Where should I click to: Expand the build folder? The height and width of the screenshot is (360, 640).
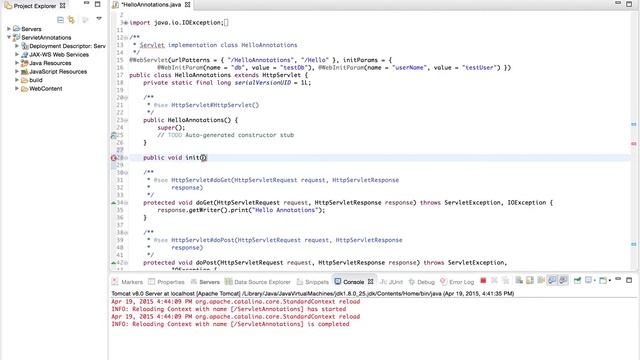coord(17,80)
